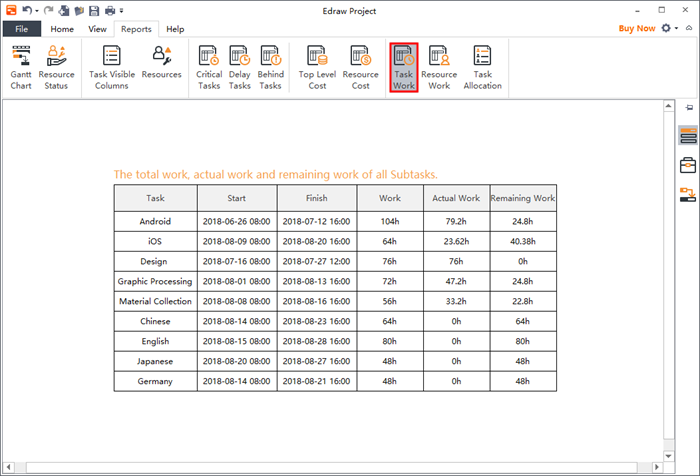The image size is (700, 476).
Task: Click the pin icon in right sidebar
Action: 689,108
